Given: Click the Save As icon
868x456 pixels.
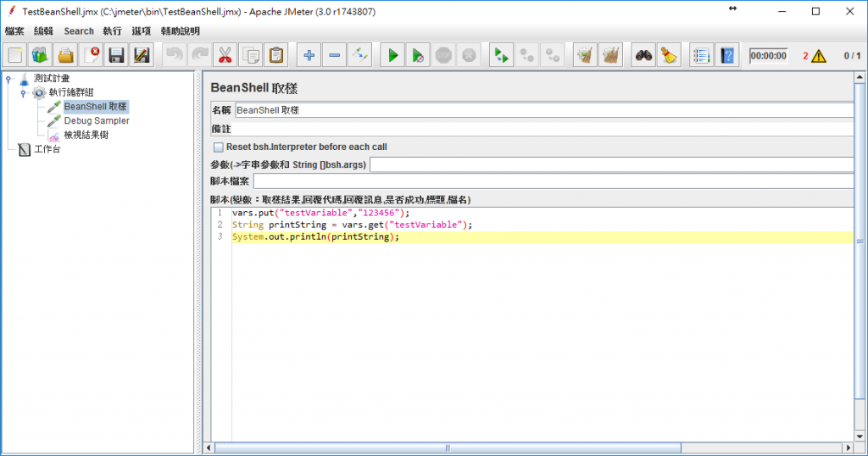Looking at the screenshot, I should pyautogui.click(x=142, y=55).
